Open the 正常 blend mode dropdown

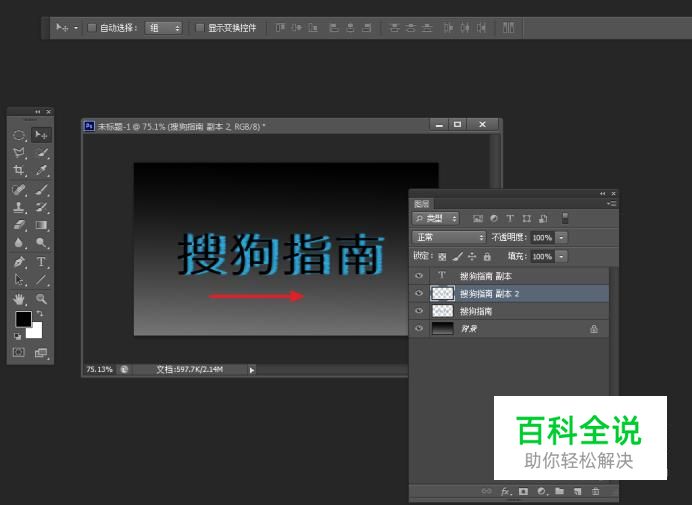click(449, 237)
